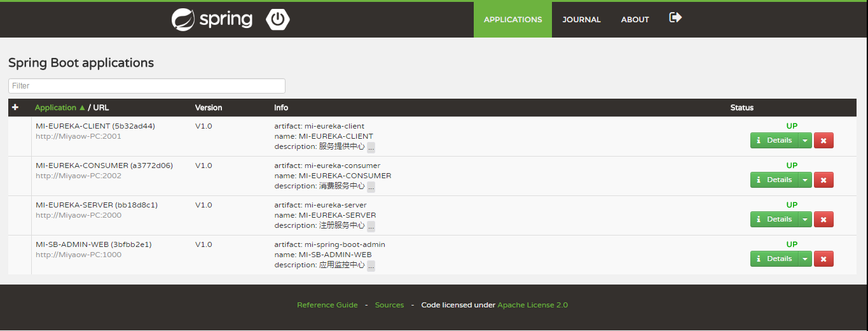This screenshot has height=331, width=868.
Task: Sort by Status column header
Action: (x=741, y=108)
